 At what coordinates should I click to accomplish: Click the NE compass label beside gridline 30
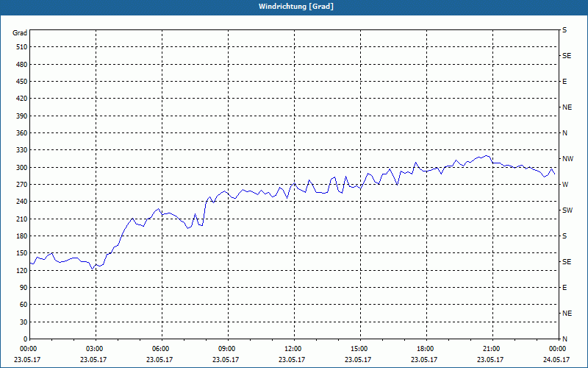[x=567, y=314]
